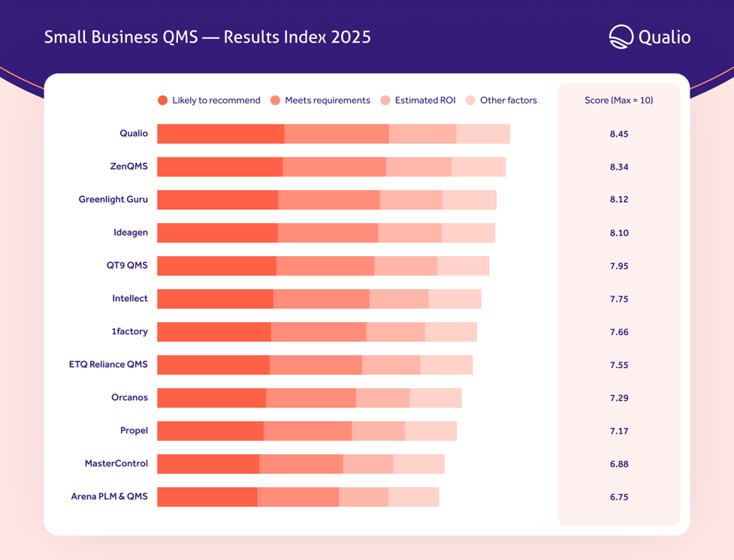
Task: Click 1factory's 'Meets requirements' bar segment
Action: pyautogui.click(x=319, y=332)
